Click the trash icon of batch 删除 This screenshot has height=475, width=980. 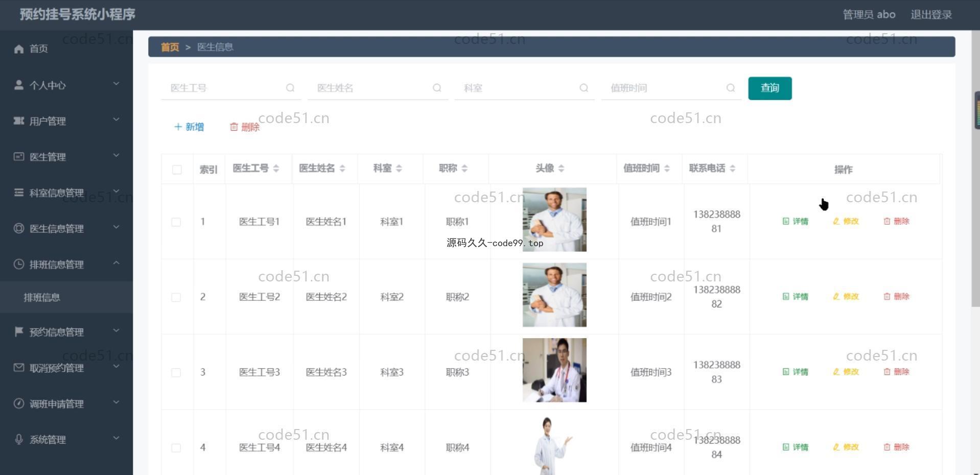coord(234,127)
